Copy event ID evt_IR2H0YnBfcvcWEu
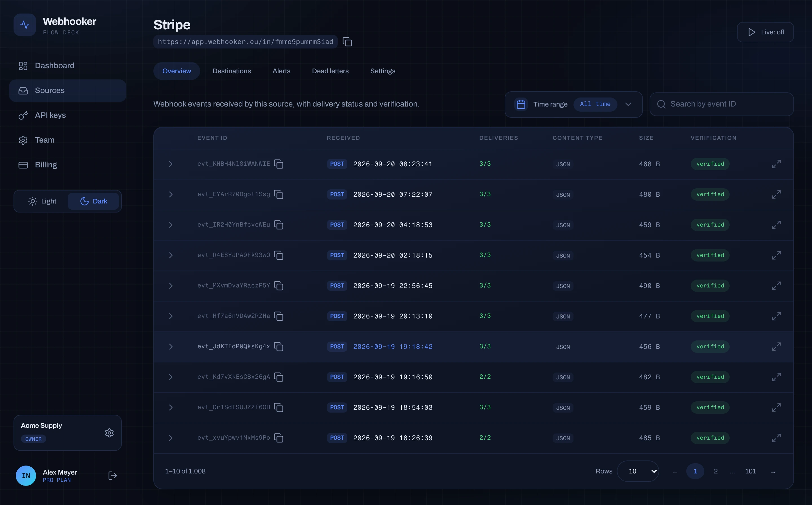 click(x=278, y=225)
